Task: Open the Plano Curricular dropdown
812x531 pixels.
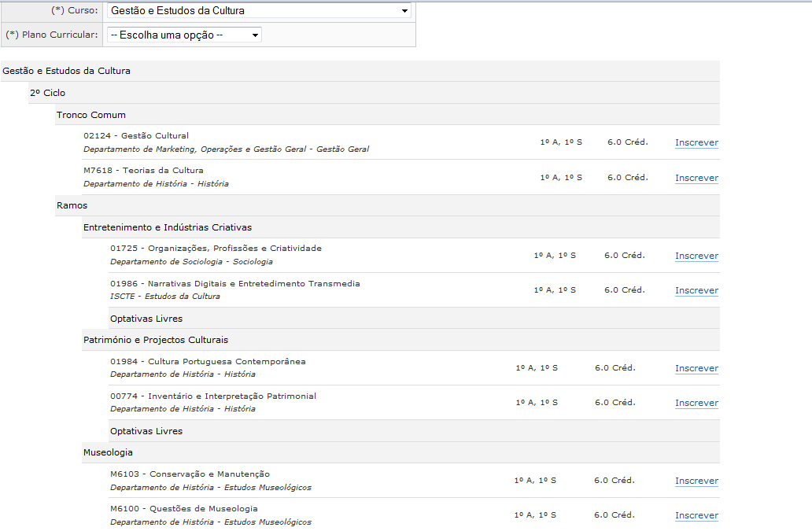Action: click(184, 35)
